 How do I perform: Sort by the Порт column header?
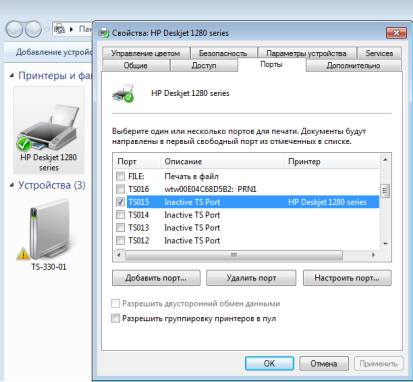(137, 162)
